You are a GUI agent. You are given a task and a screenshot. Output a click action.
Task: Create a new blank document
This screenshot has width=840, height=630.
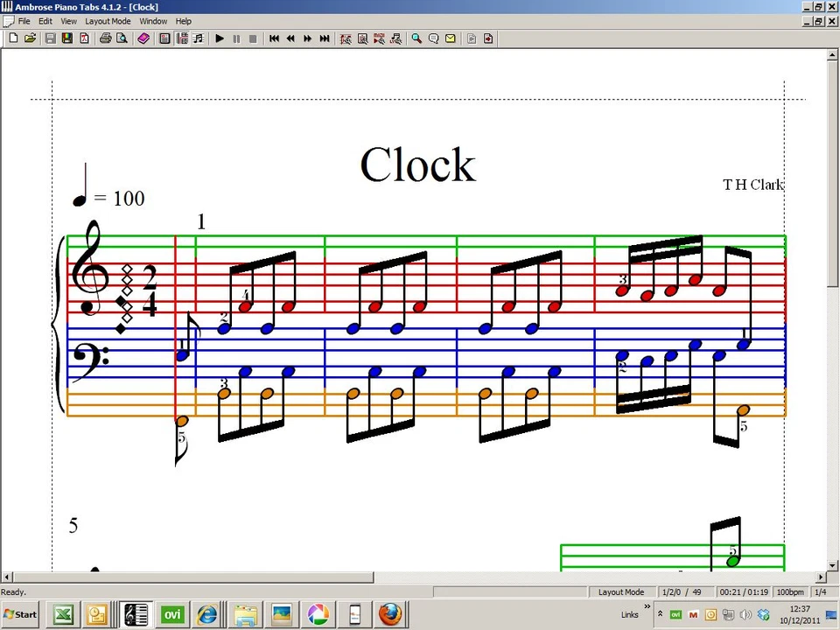(13, 38)
